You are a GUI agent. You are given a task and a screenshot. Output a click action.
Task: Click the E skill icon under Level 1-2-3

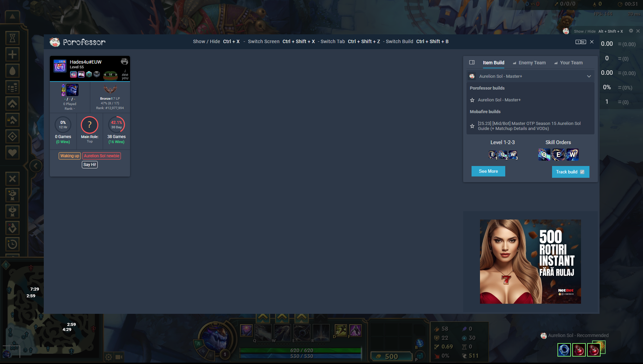pos(493,155)
